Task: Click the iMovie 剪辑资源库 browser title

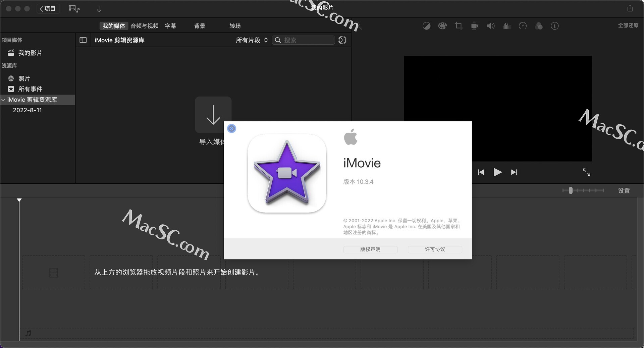Action: tap(119, 40)
